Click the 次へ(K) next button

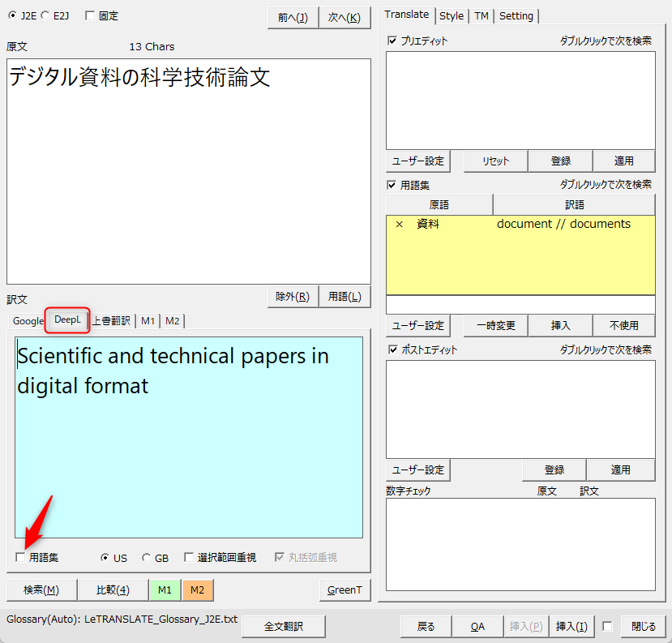tap(345, 17)
